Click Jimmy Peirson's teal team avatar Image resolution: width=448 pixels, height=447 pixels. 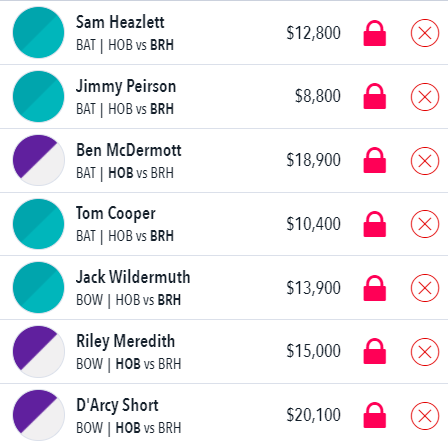pos(39,97)
